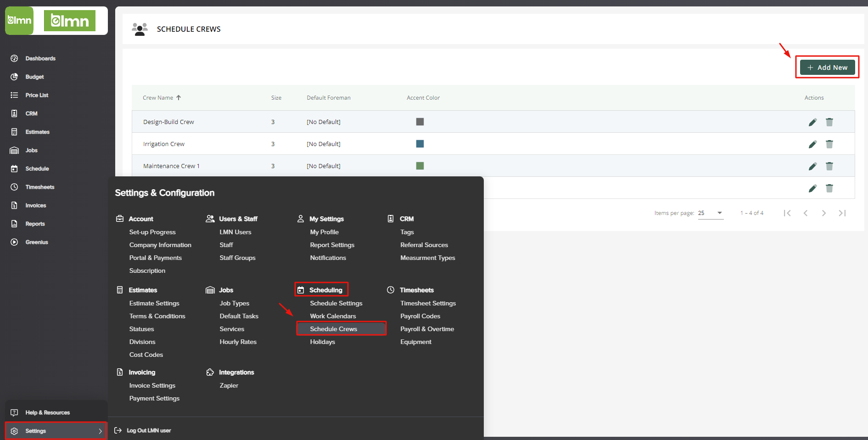Click the Jobs sidebar icon
Viewport: 868px width, 440px height.
[14, 150]
